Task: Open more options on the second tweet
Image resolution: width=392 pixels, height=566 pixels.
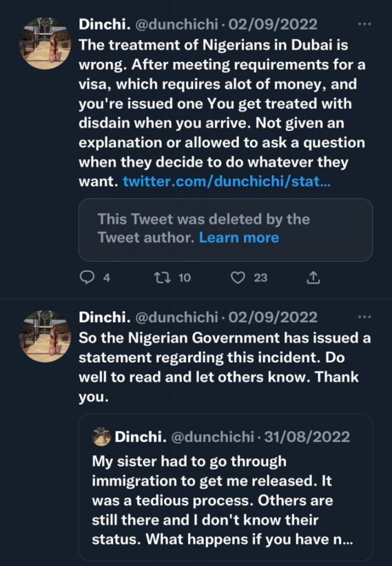Action: [364, 317]
